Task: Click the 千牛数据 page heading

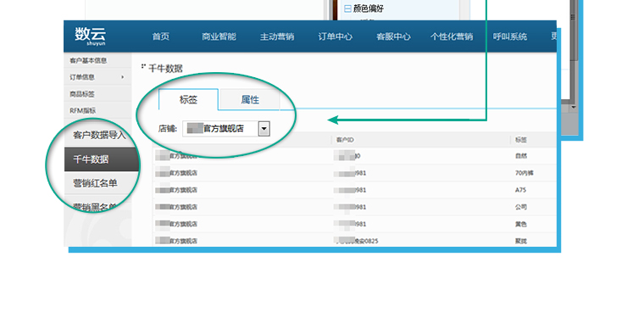Action: tap(165, 69)
